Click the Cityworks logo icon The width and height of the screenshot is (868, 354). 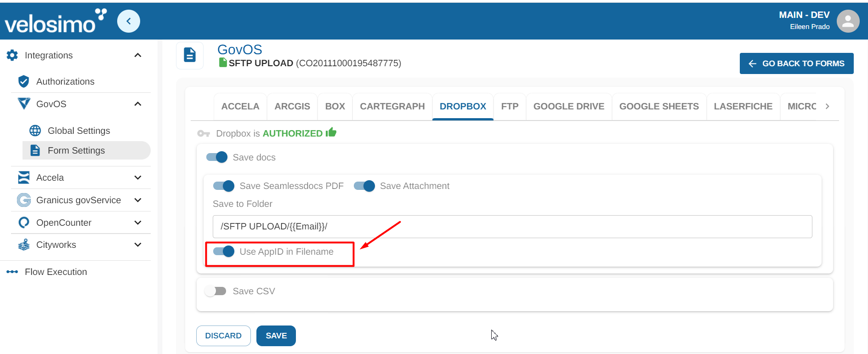[24, 245]
